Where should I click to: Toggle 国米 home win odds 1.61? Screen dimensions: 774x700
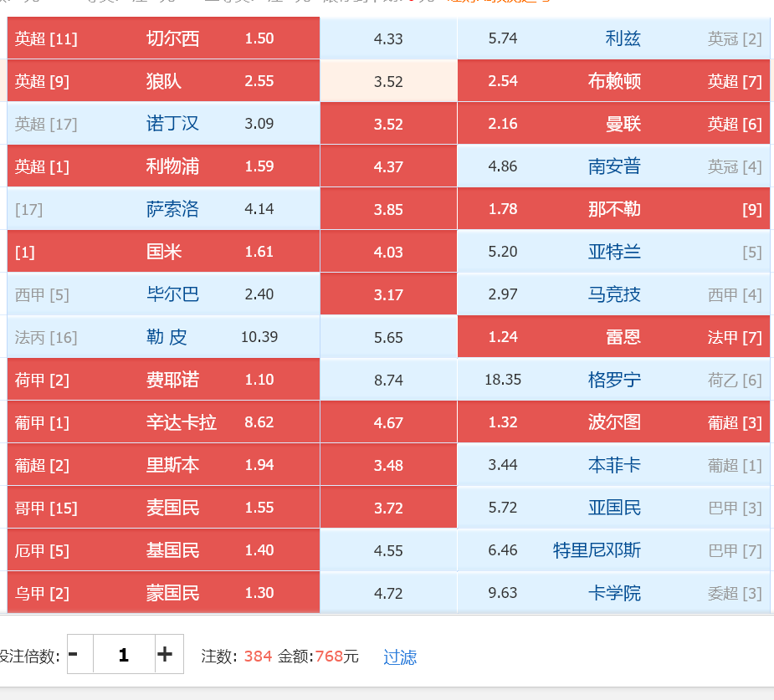163,252
